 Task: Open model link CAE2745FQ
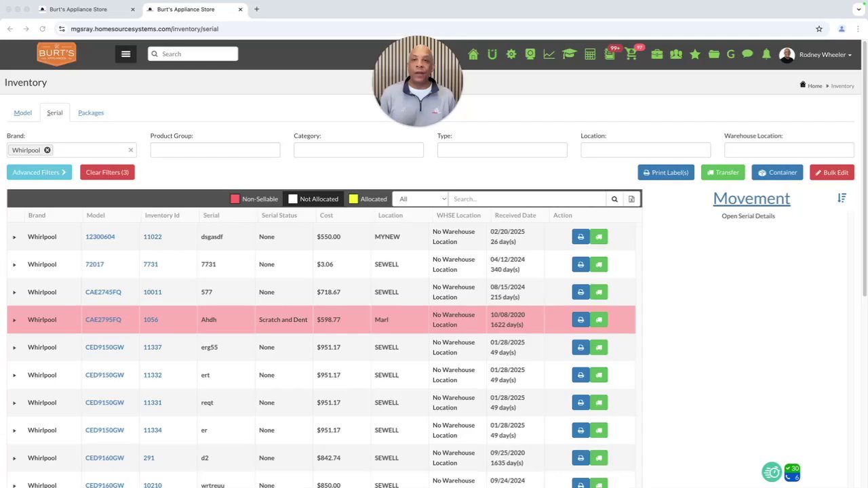pos(103,292)
